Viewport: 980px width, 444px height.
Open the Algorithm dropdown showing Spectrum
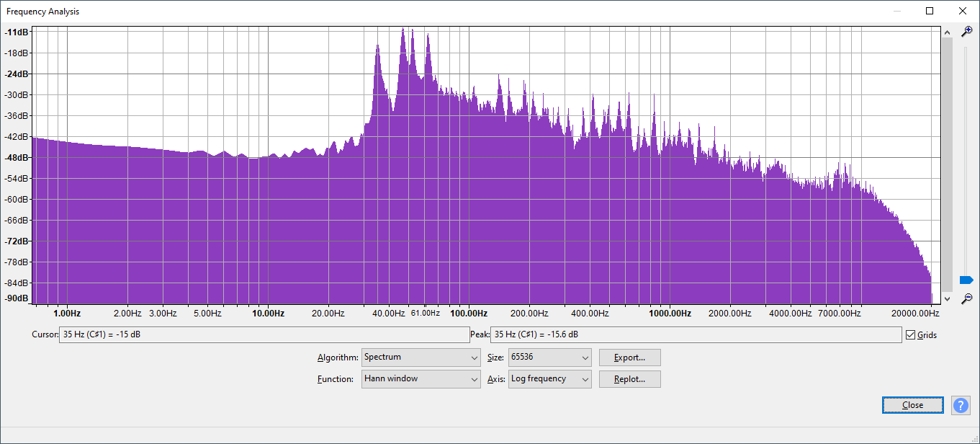421,358
